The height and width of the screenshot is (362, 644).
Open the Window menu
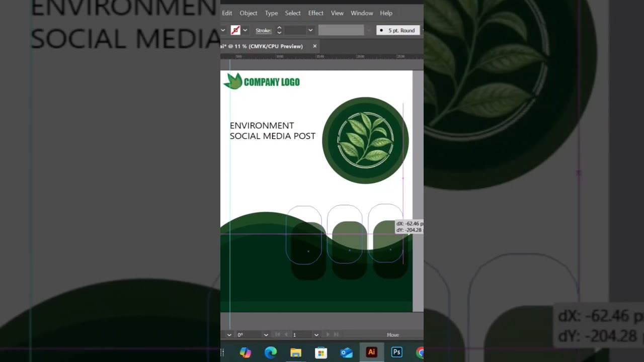coord(362,13)
